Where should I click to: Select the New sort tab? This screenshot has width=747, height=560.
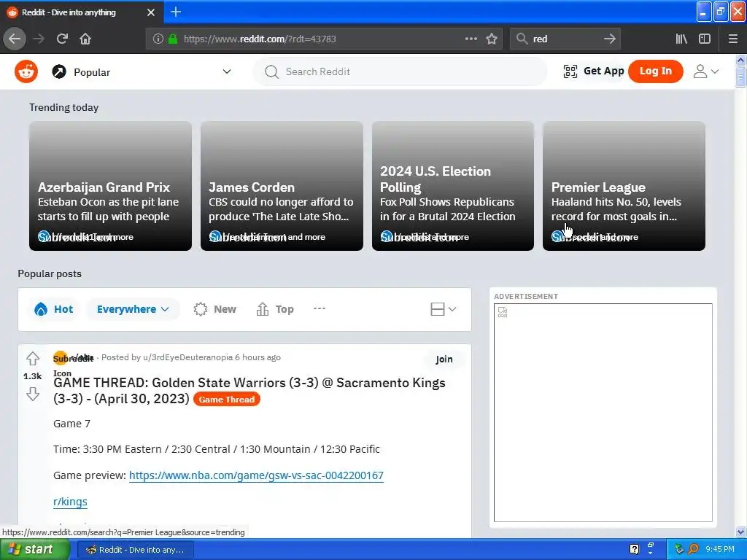coord(215,309)
